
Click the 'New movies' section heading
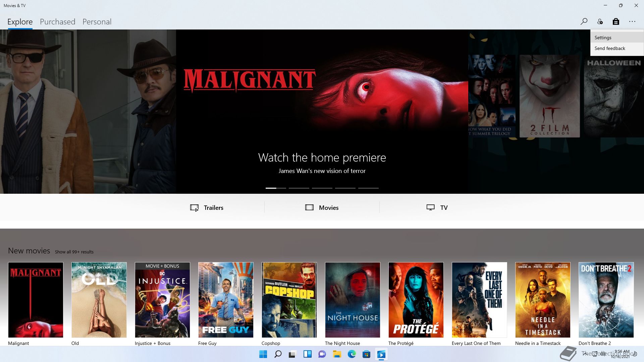pos(29,251)
